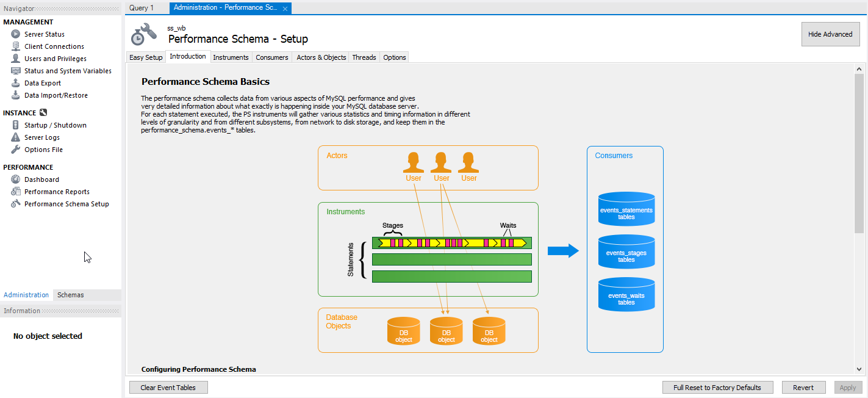
Task: Switch navigator to Administration tab
Action: [x=26, y=295]
